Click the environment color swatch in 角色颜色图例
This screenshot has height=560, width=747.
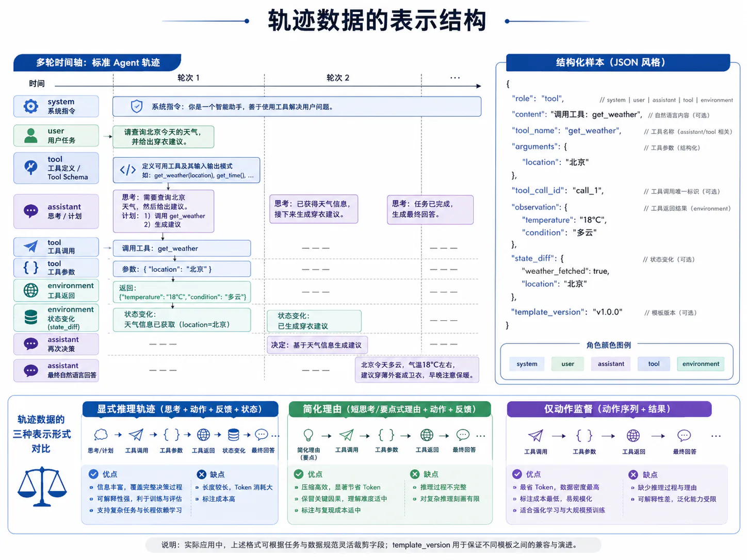pos(701,364)
